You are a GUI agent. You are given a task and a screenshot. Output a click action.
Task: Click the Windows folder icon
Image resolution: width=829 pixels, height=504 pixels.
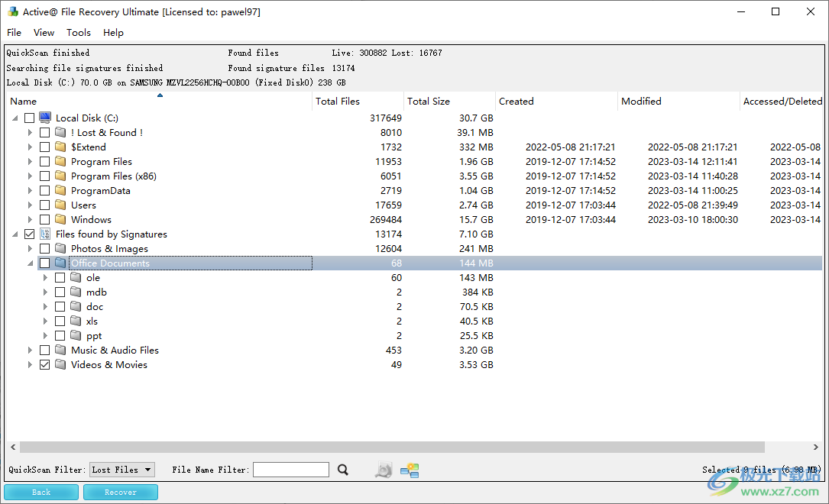coord(61,219)
